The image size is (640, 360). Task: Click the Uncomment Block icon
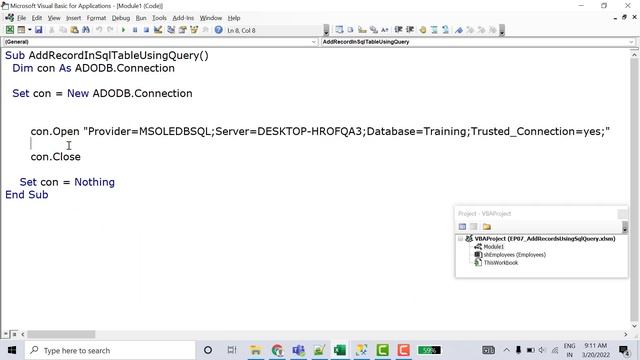point(445,30)
